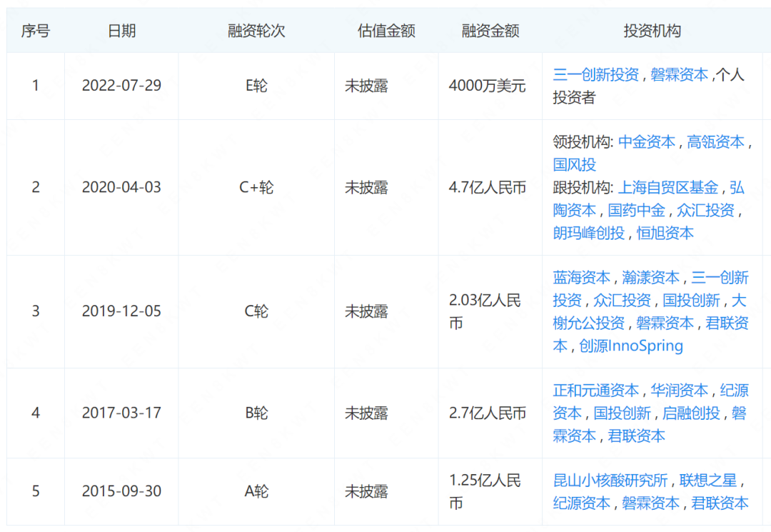Click 未披露 in the 2020-04-03 row
This screenshot has width=771, height=532.
(366, 187)
